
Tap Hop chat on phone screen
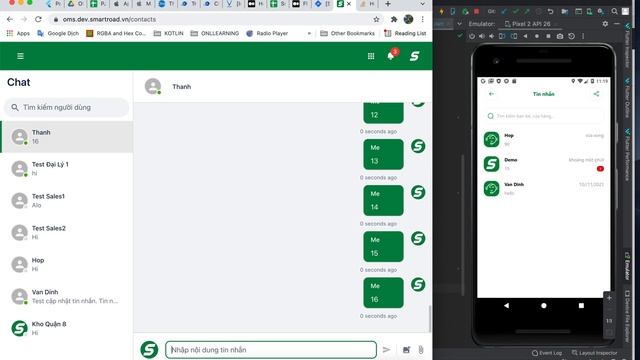[x=543, y=139]
